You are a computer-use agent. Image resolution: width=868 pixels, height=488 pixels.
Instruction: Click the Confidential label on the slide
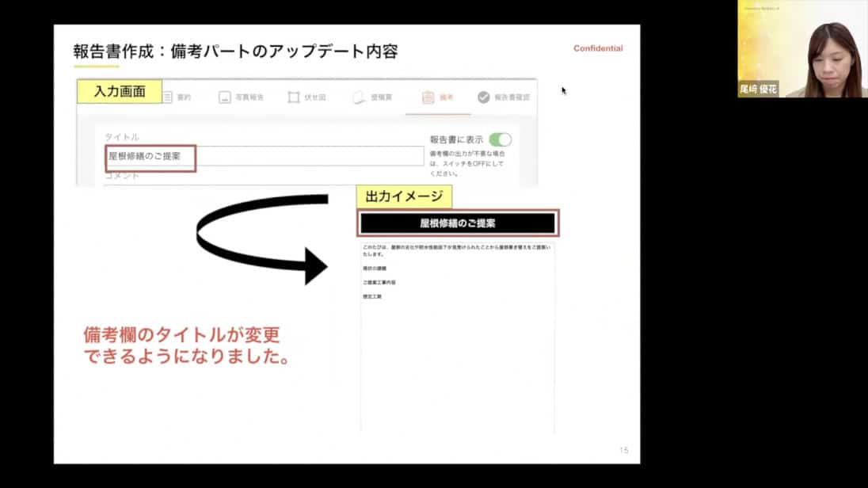(598, 48)
